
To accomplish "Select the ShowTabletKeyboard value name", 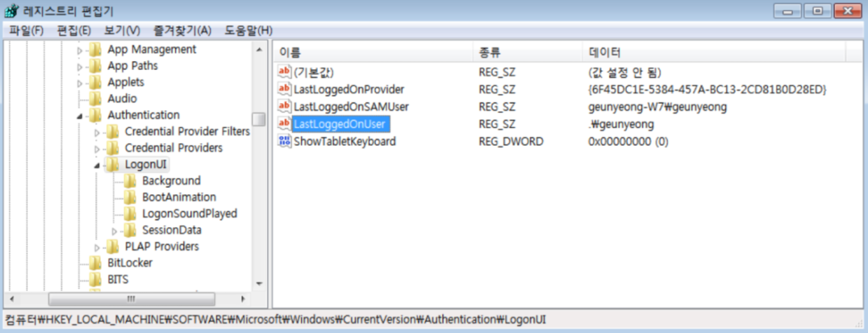I will 345,141.
